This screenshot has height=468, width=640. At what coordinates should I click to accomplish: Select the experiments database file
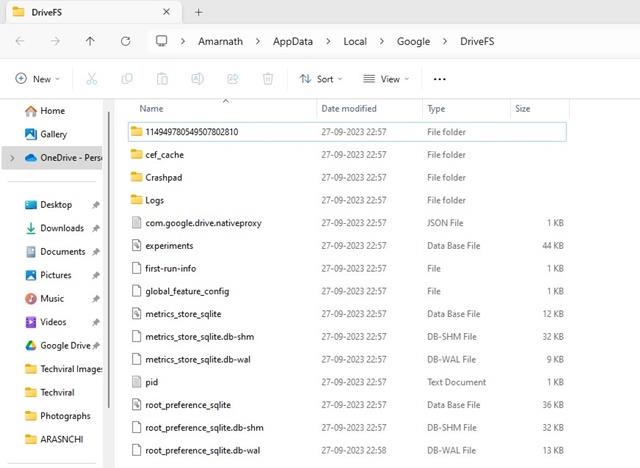(347, 246)
